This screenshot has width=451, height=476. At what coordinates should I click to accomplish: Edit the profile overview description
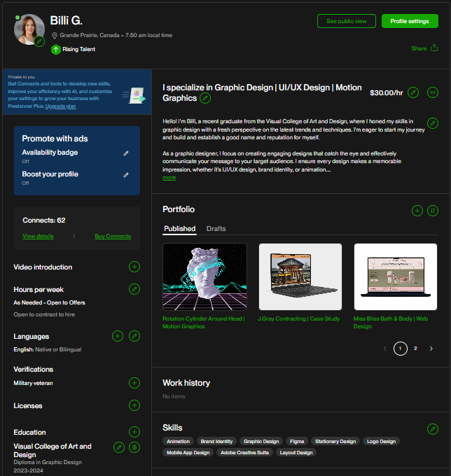tap(433, 123)
